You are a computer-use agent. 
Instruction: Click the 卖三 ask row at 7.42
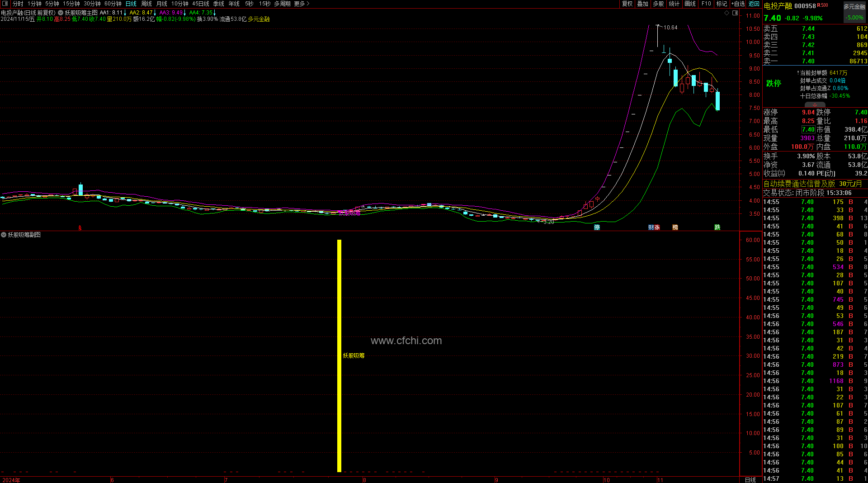click(x=815, y=45)
